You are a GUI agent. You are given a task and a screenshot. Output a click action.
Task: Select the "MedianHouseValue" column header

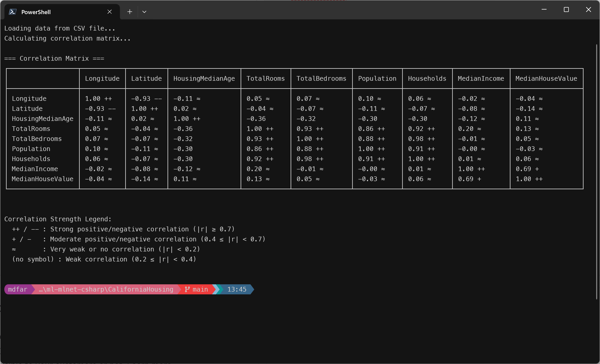[x=546, y=78]
